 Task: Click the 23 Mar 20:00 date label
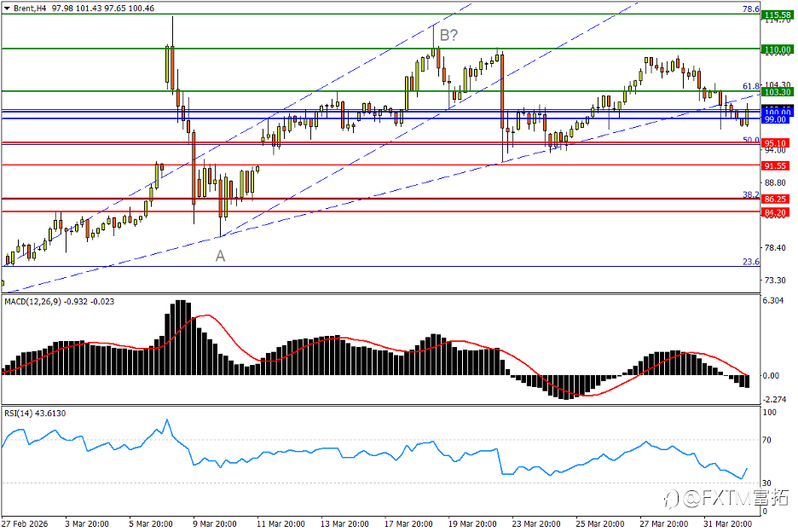pyautogui.click(x=536, y=523)
